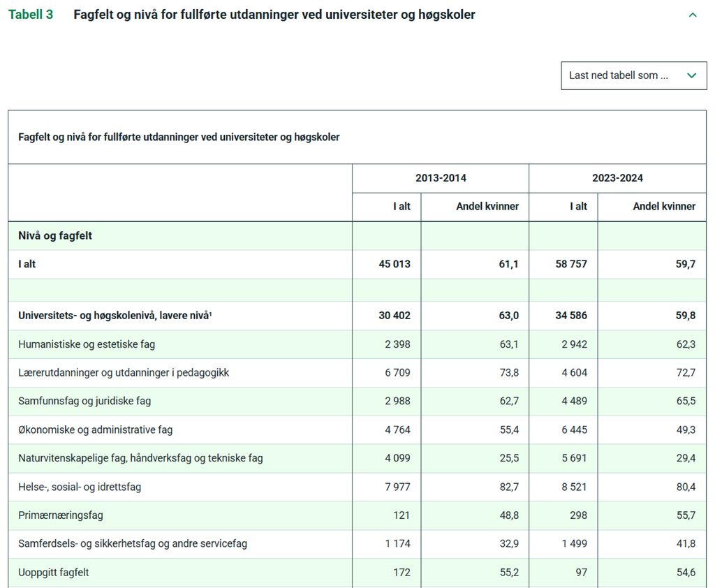This screenshot has width=715, height=588.
Task: Select the 'Humanistiske og estetiske fag' row
Action: (x=91, y=344)
